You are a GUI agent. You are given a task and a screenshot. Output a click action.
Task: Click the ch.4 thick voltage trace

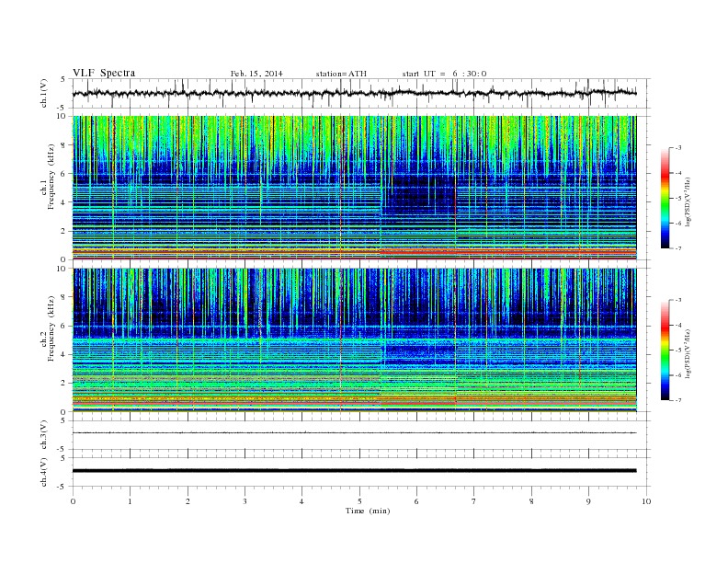pyautogui.click(x=354, y=471)
